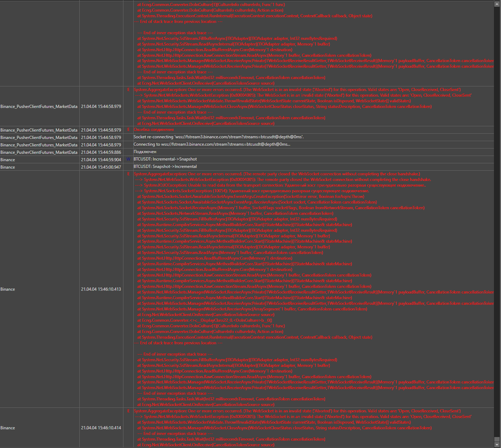This screenshot has height=448, width=501.
Task: Click the source cell of the Ошибка соединения row
Action: click(x=39, y=130)
